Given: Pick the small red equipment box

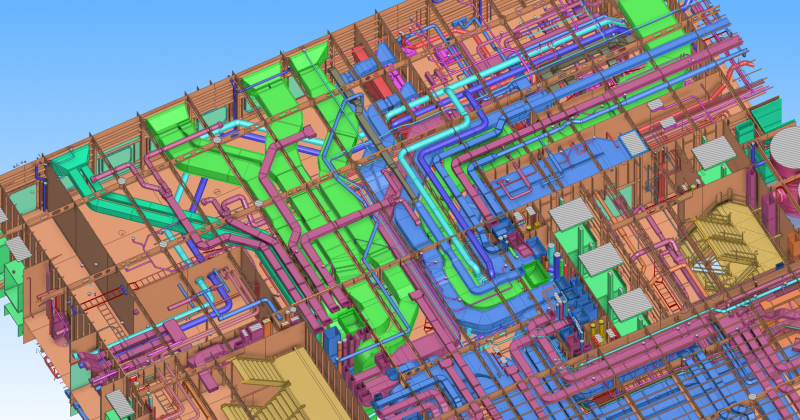Looking at the screenshot, I should tap(361, 54).
